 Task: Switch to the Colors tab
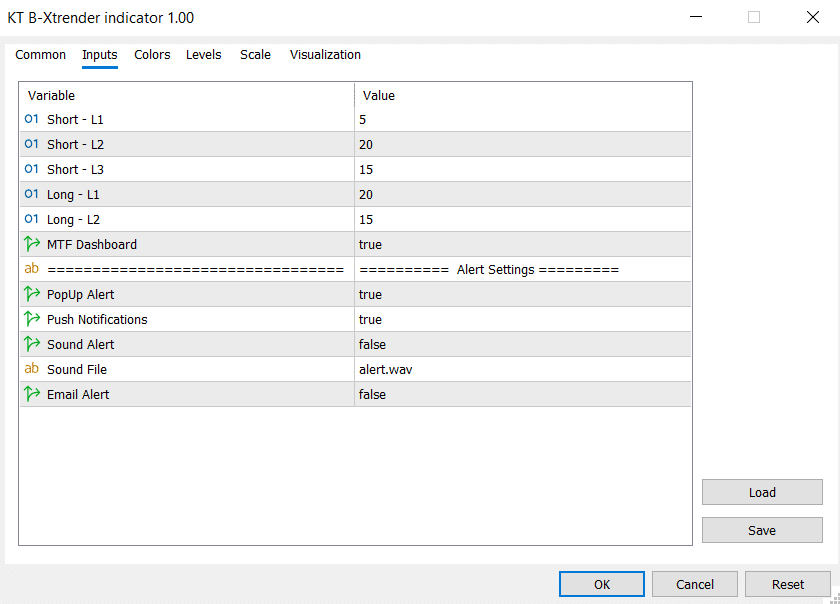coord(152,55)
